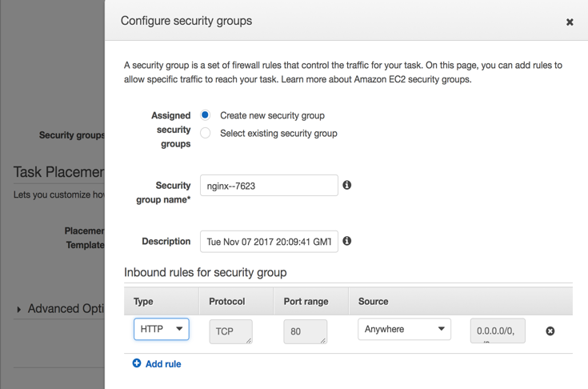Click info icon beside Description field
This screenshot has height=389, width=588.
[x=347, y=241]
